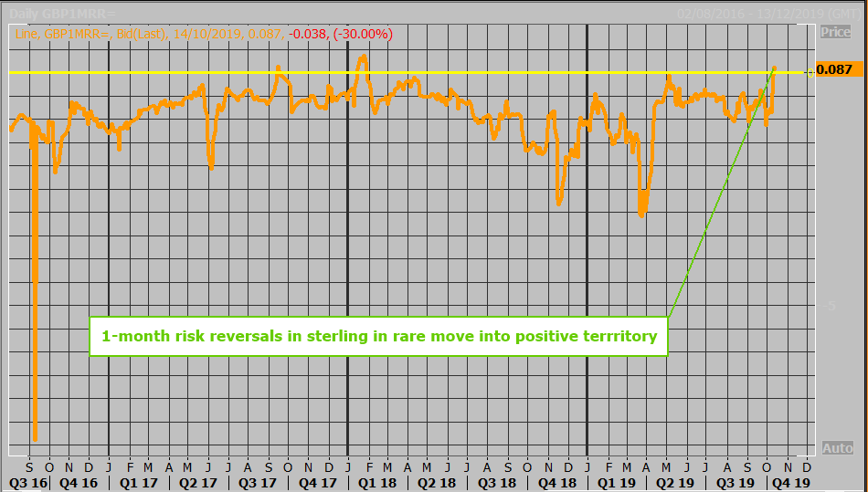Viewport: 868px width, 492px height.
Task: Click the red -0.038 change value
Action: (308, 34)
